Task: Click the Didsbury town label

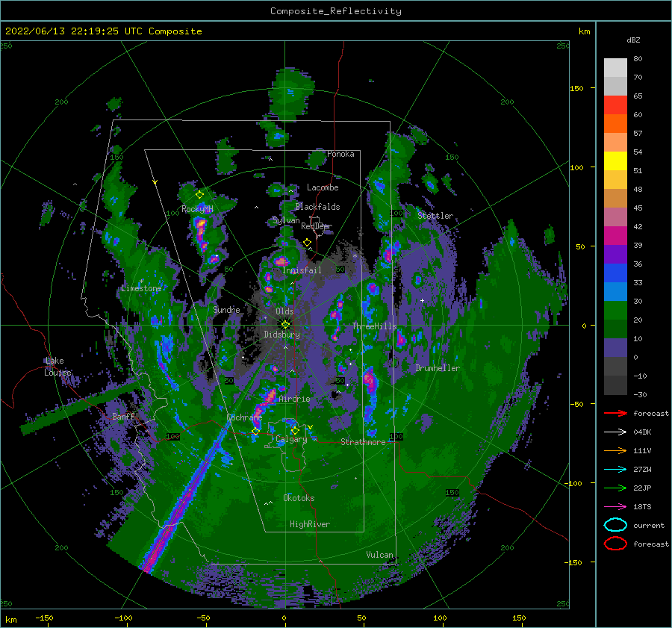Action: (x=282, y=335)
